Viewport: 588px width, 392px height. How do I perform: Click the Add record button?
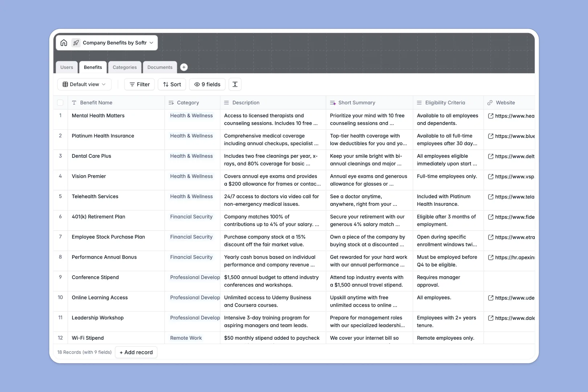tap(136, 352)
